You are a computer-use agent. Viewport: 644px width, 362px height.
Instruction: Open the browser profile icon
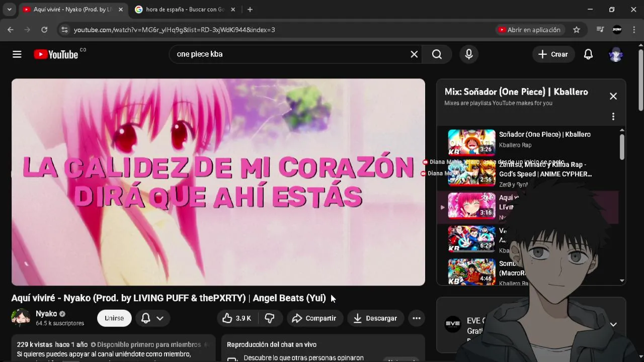point(617,30)
